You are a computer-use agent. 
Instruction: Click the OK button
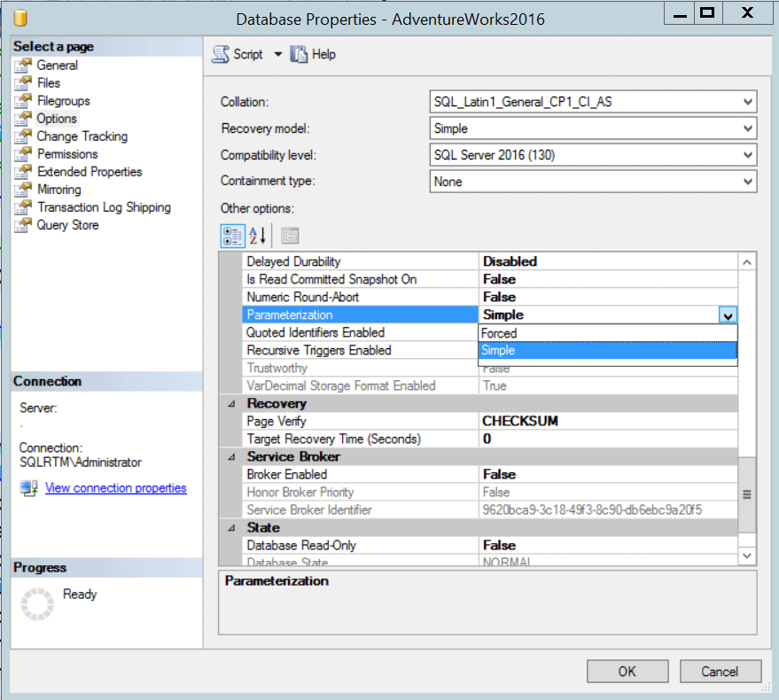tap(627, 672)
